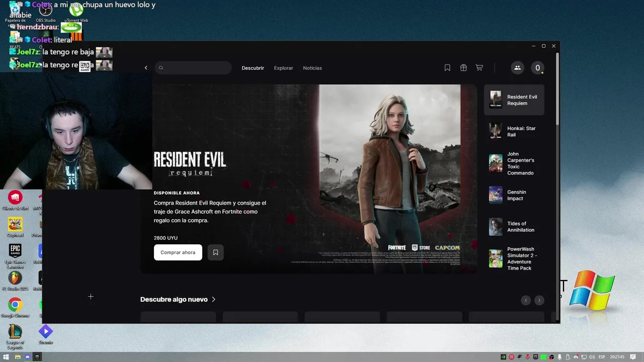The image size is (644, 362).
Task: Open NVIDIA icon in system tray
Action: click(503, 357)
